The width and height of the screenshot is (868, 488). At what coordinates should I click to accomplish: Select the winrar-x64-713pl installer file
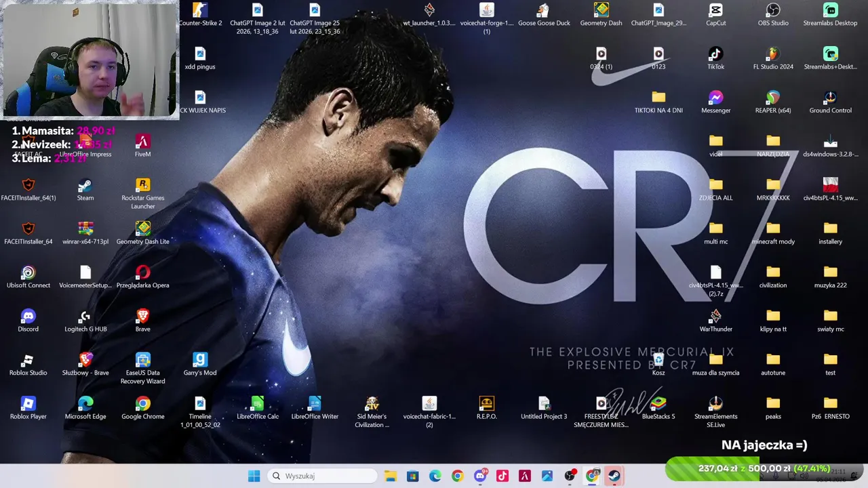tap(85, 233)
